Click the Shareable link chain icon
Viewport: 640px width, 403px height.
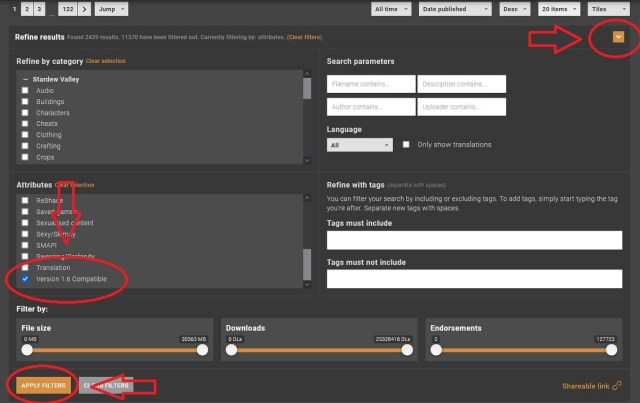point(616,385)
